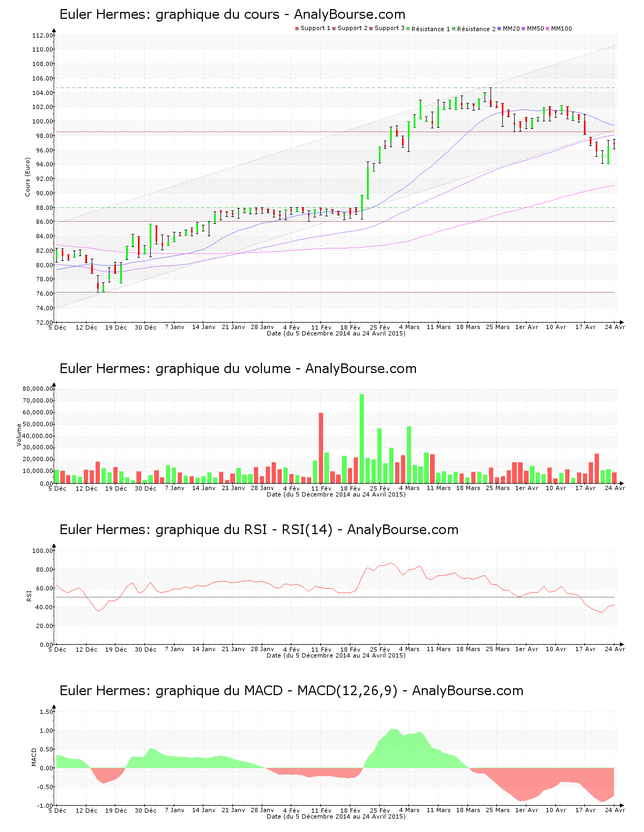Click '30 Déc' on the price chart axis

[145, 327]
